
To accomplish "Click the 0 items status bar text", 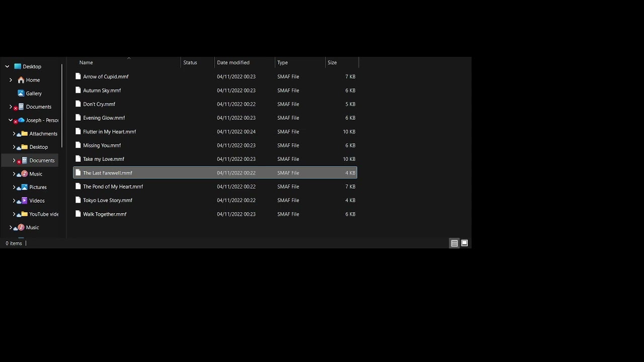I will [14, 243].
